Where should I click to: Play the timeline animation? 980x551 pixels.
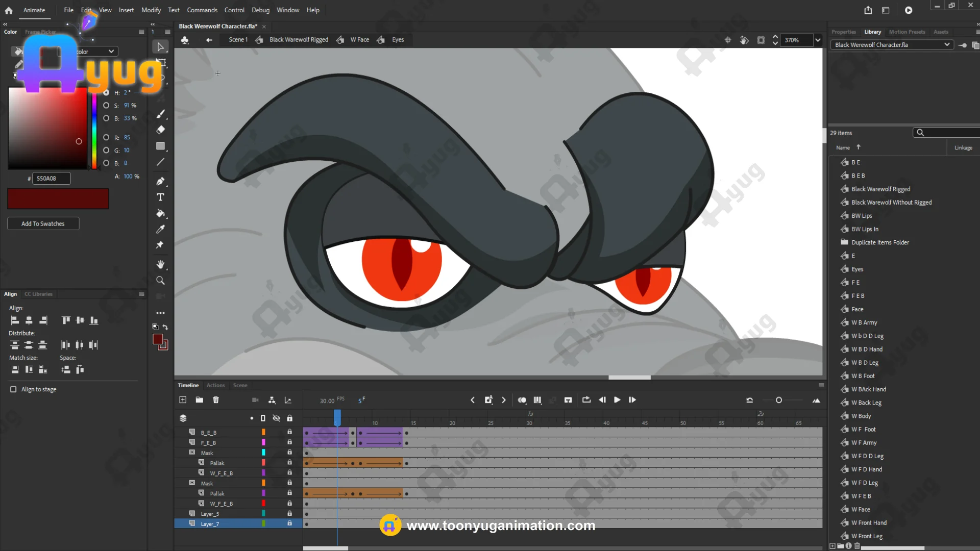coord(617,400)
